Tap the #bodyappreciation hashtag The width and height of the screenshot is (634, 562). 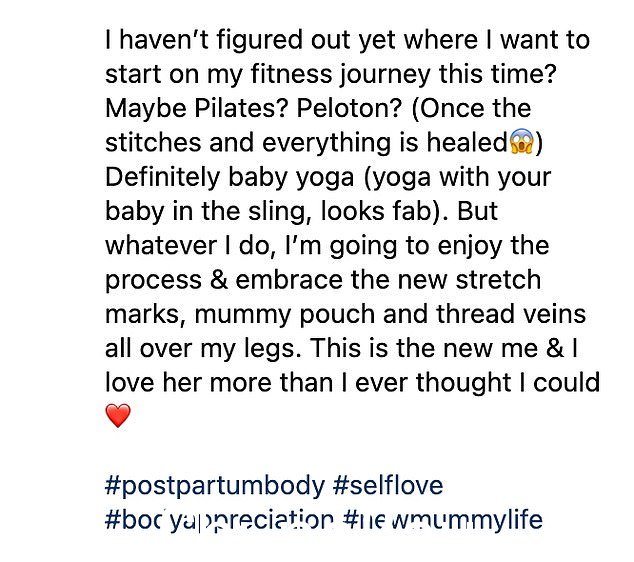pyautogui.click(x=220, y=520)
